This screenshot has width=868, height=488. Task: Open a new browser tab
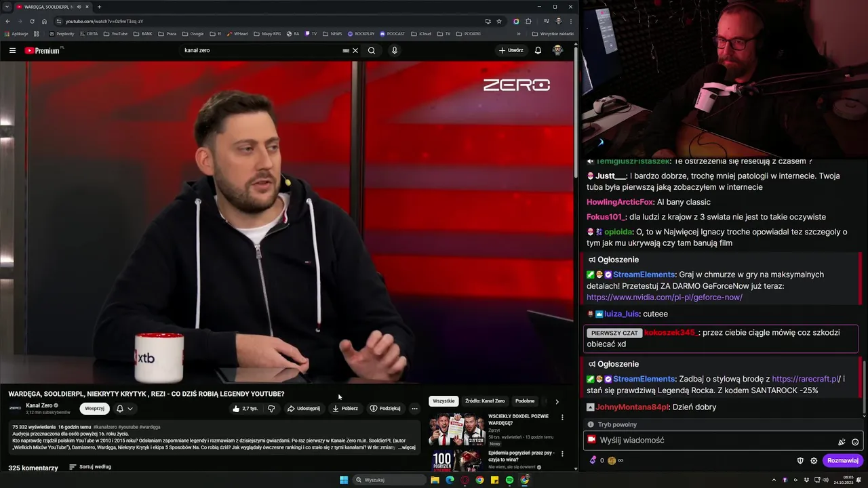(x=99, y=7)
